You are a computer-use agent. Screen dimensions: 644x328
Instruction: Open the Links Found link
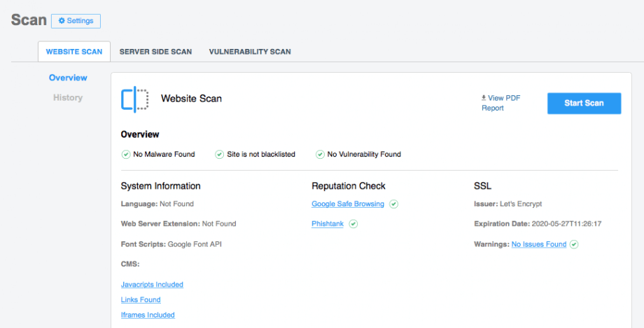click(x=141, y=299)
